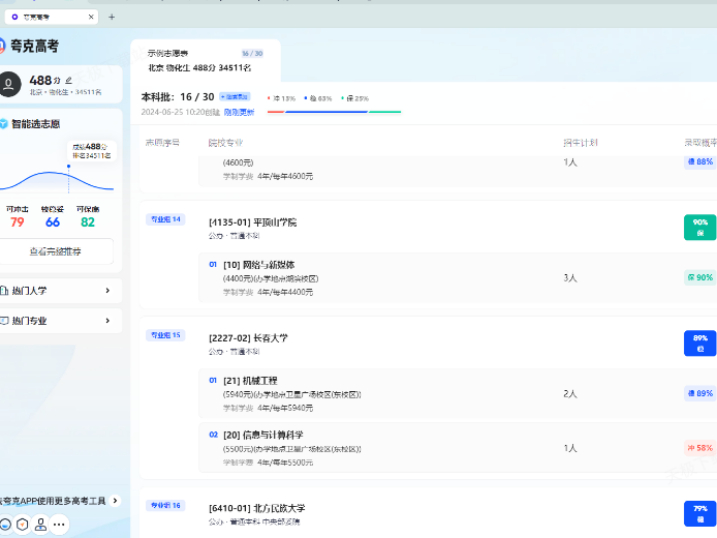Click the 查看完整推荐 button
This screenshot has height=538, width=717.
(55, 251)
